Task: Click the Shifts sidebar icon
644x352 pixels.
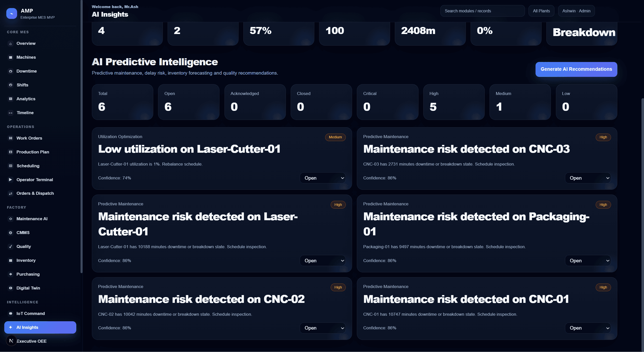Action: click(11, 85)
